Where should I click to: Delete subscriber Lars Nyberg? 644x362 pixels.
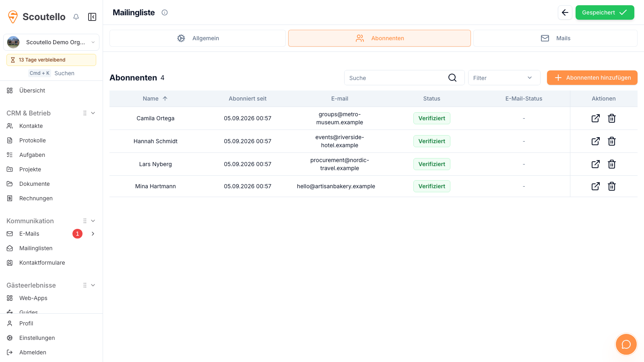[612, 164]
